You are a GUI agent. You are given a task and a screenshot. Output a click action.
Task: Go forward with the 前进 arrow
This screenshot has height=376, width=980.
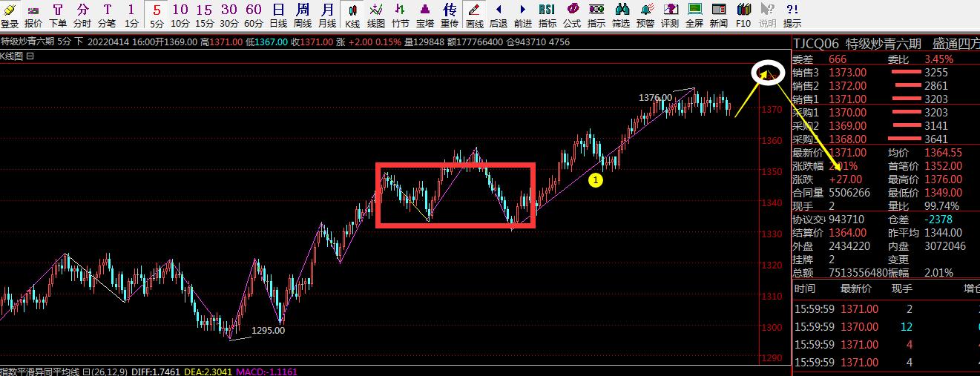tap(523, 15)
